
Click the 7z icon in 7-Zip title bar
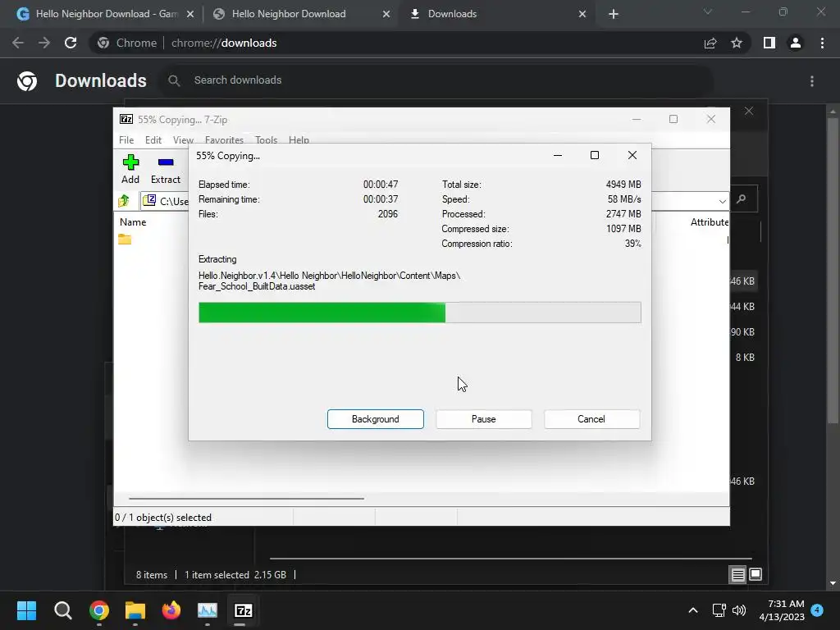[x=126, y=119]
